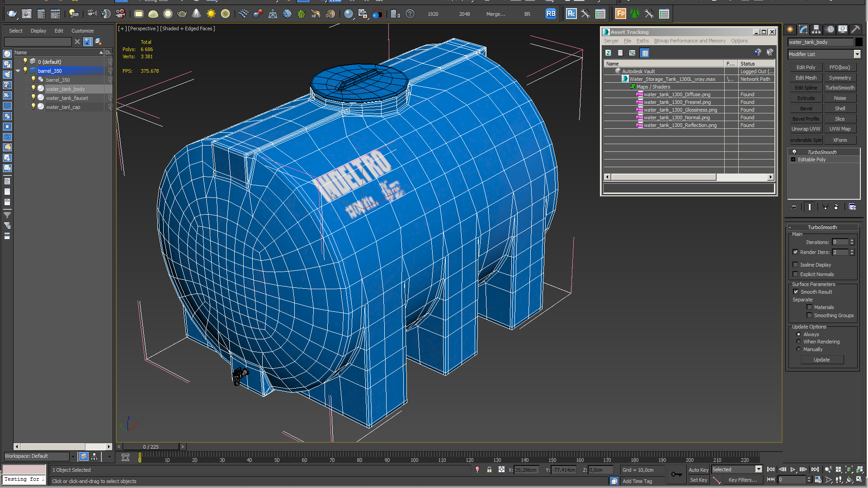Click the large Set Keys key icon
The image size is (868, 488).
pos(677,474)
